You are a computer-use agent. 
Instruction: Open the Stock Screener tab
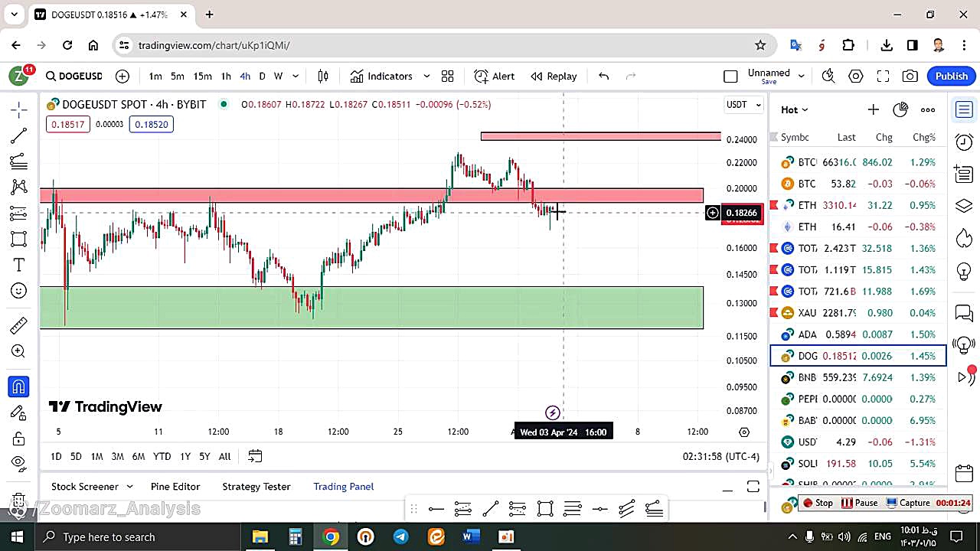[x=85, y=487]
